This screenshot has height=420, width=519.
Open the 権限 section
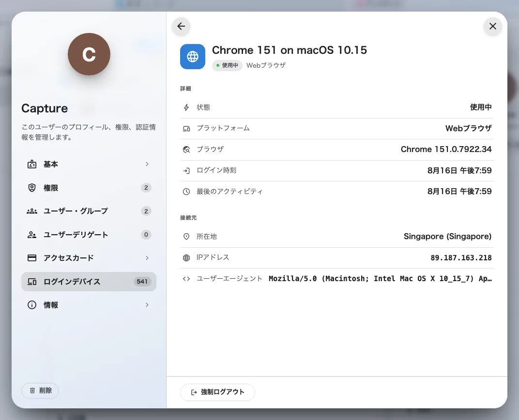(89, 188)
